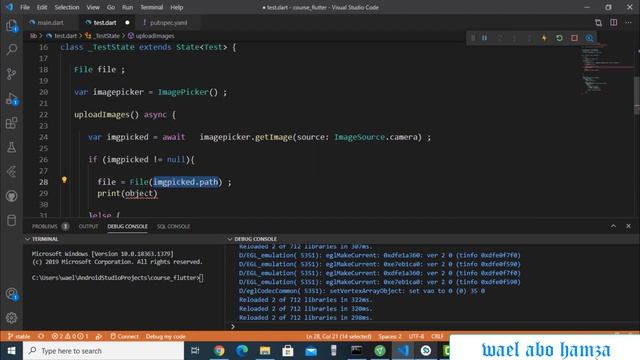Open the Explorer view in the activity bar
This screenshot has height=360, width=640.
coord(11,25)
